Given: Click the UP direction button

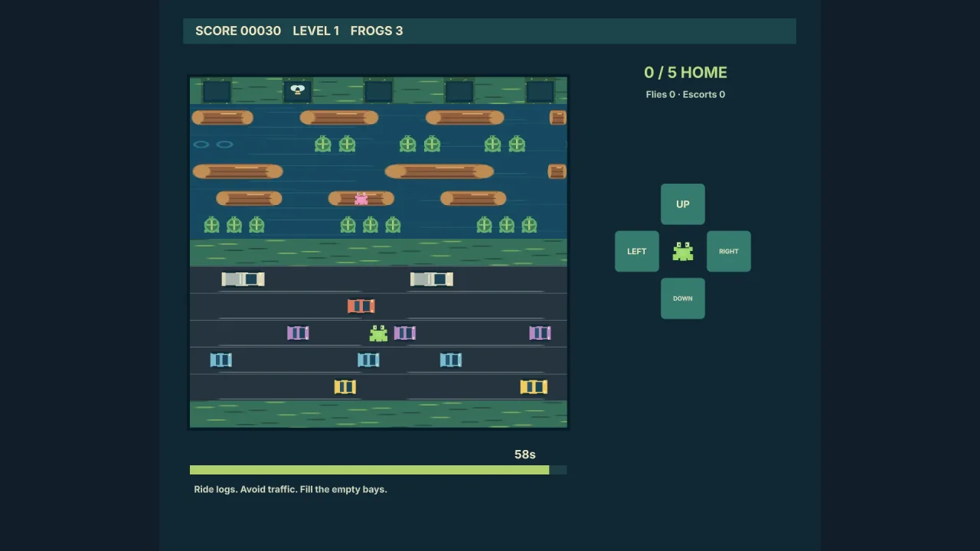Looking at the screenshot, I should coord(682,204).
